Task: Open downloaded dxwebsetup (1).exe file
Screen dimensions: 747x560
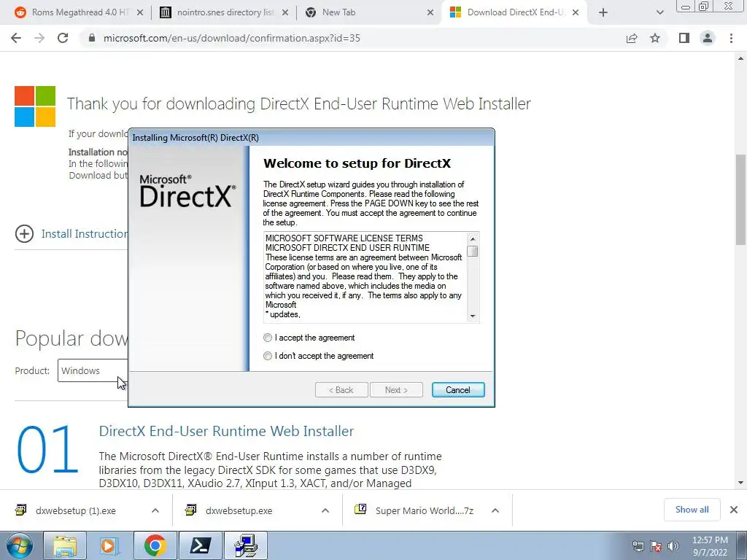Action: pyautogui.click(x=76, y=510)
